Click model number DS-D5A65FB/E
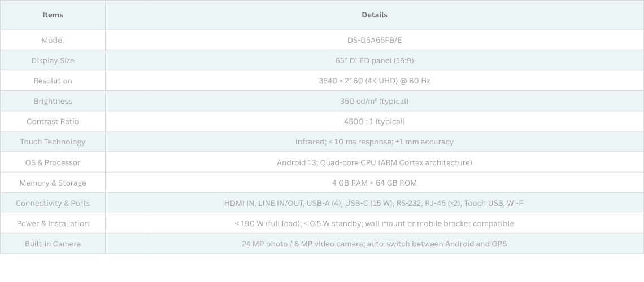The image size is (644, 282). (x=374, y=40)
